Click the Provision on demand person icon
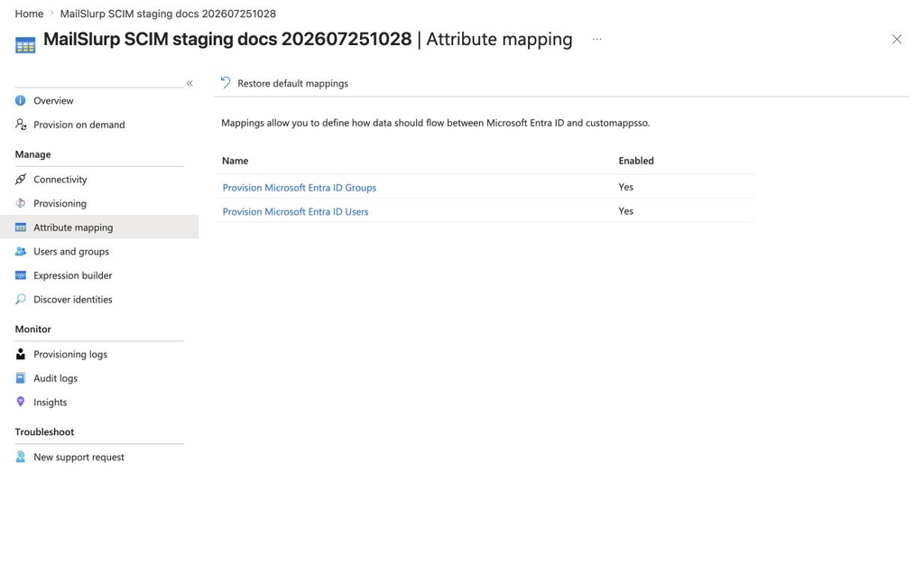This screenshot has width=924, height=575. click(x=21, y=125)
